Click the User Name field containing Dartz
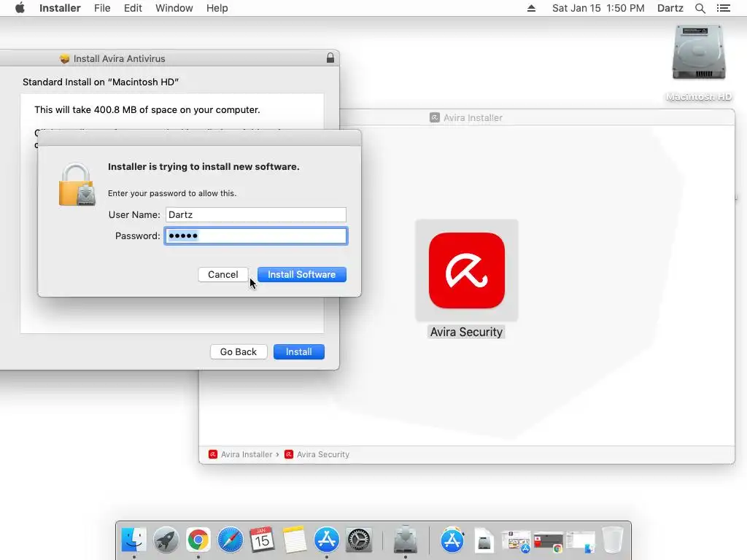The image size is (747, 560). [x=256, y=214]
